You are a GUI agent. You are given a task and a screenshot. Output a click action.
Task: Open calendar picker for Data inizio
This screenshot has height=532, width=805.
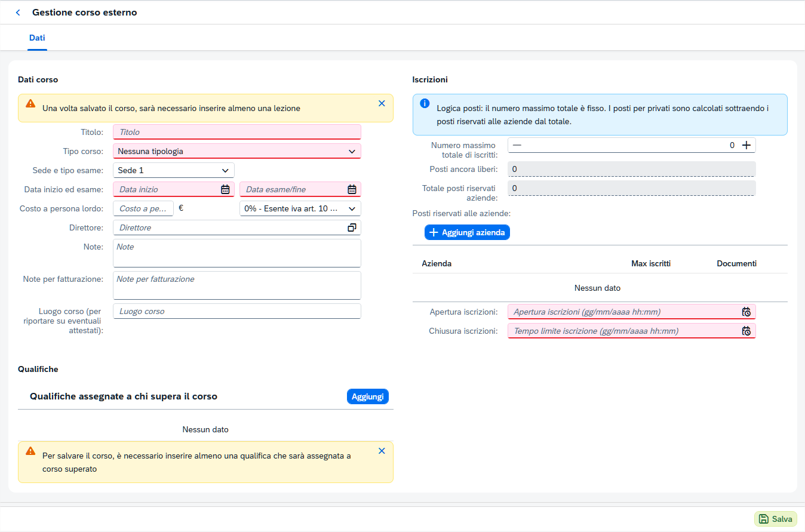[x=225, y=189]
